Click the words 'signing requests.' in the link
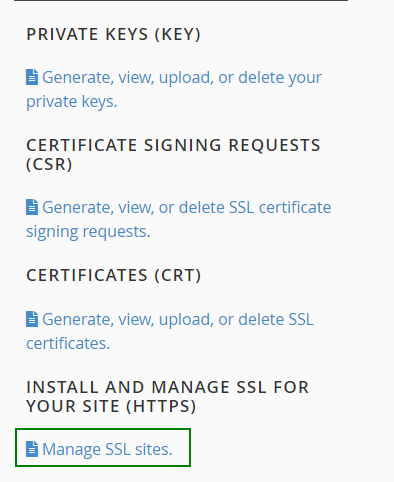The width and height of the screenshot is (394, 482). click(88, 232)
